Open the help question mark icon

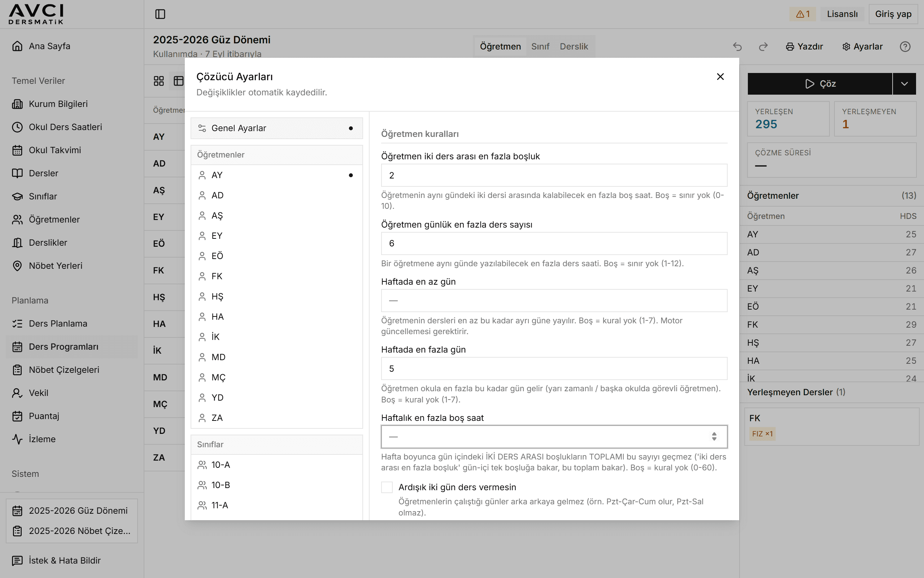pos(905,47)
